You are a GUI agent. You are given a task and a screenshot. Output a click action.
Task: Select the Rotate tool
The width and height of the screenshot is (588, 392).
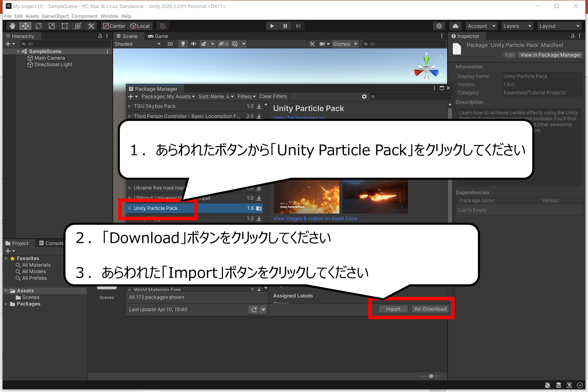click(38, 26)
